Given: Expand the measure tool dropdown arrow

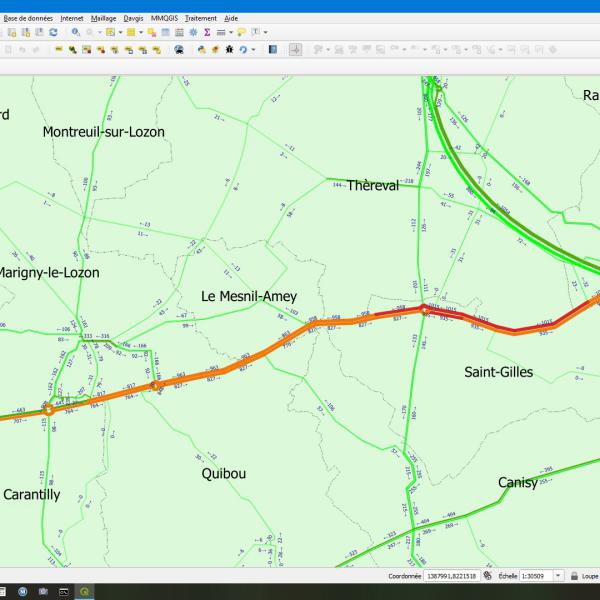Looking at the screenshot, I should pos(233,32).
